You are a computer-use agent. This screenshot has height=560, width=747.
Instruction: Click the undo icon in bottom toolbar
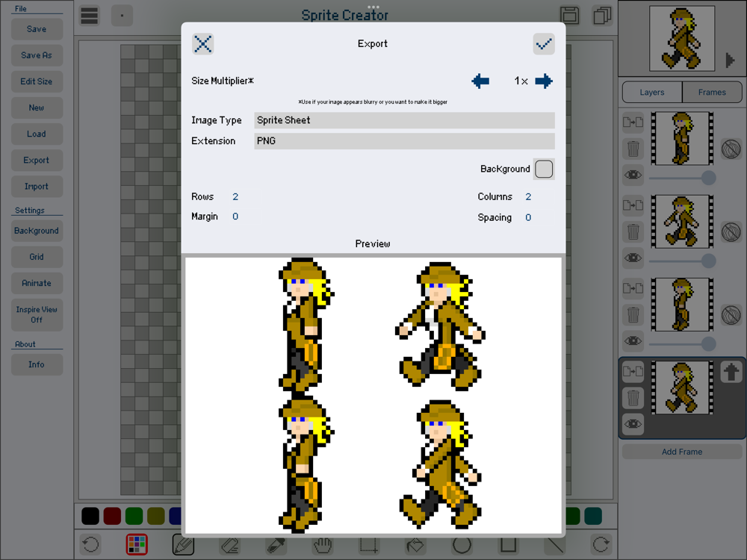tap(90, 544)
